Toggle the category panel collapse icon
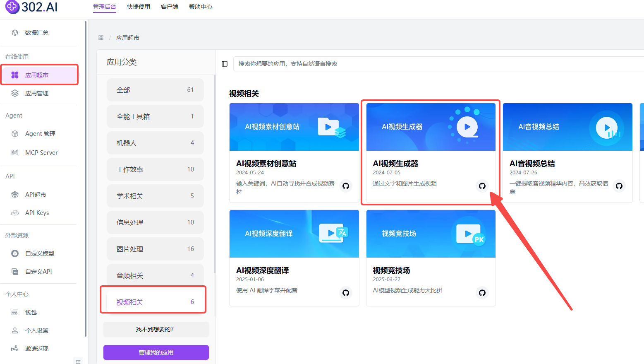Screen dimensions: 644x364 (225, 64)
